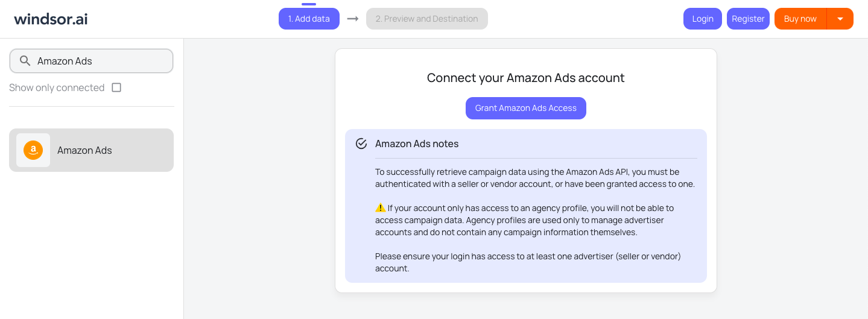Click the yellow warning triangle icon
Screen dimensions: 868x319
(x=380, y=207)
